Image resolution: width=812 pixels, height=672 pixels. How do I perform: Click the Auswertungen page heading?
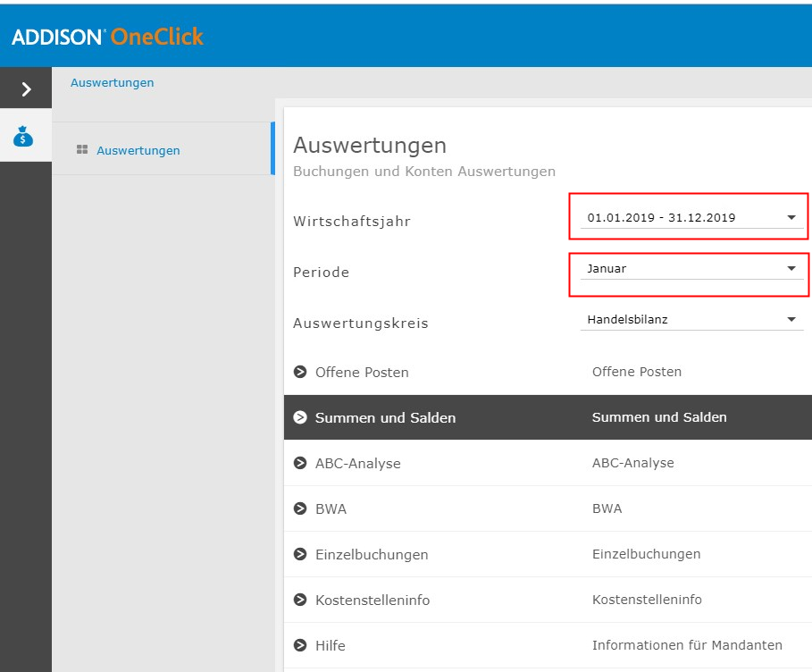pos(370,146)
